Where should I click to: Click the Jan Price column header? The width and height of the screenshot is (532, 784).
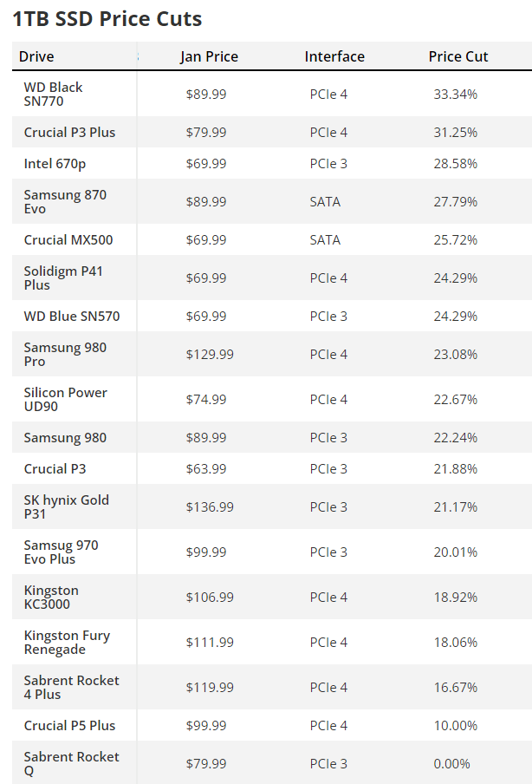210,56
